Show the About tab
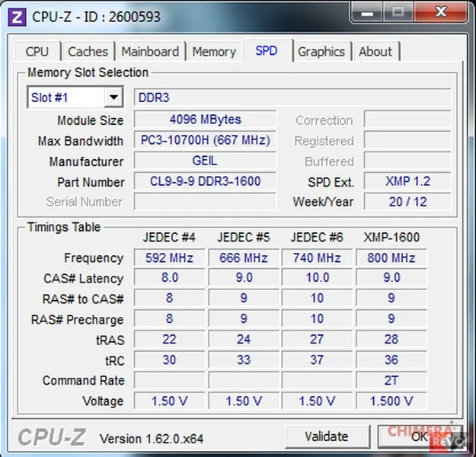 tap(375, 51)
